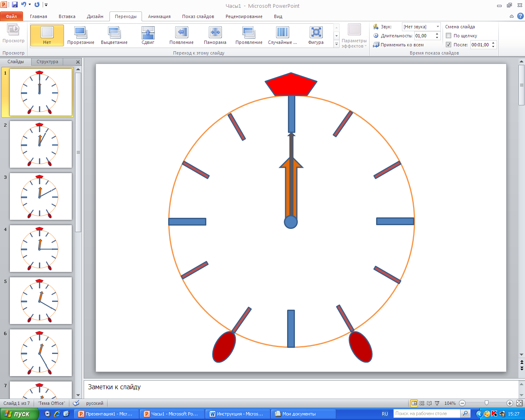Click the Save icon in quick access toolbar
The width and height of the screenshot is (525, 420).
(x=15, y=5)
